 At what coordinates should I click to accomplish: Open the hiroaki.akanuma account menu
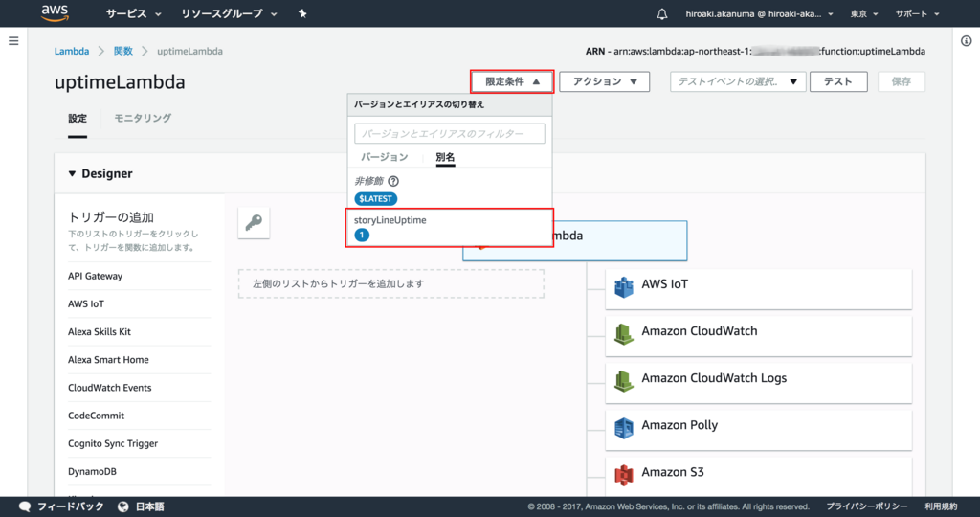tap(759, 13)
